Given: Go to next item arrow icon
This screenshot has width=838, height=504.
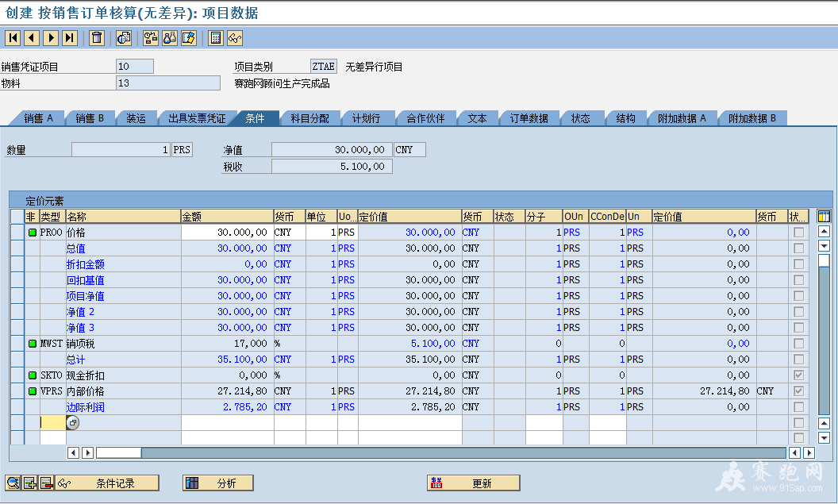Looking at the screenshot, I should pos(51,38).
